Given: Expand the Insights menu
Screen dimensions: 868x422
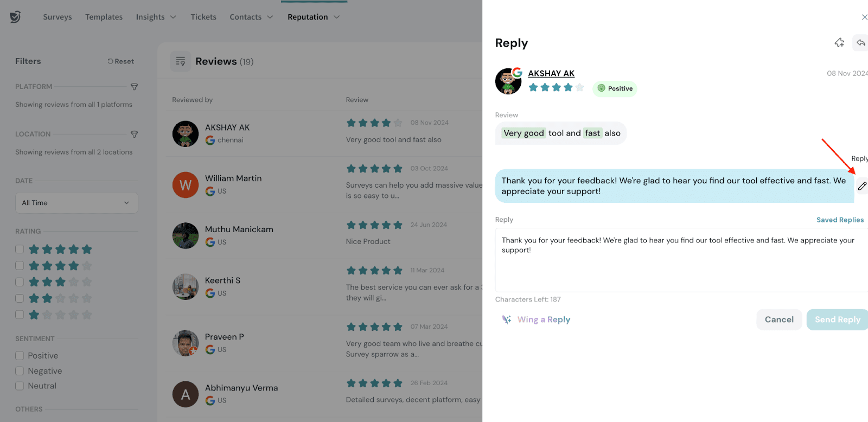Looking at the screenshot, I should pyautogui.click(x=156, y=17).
